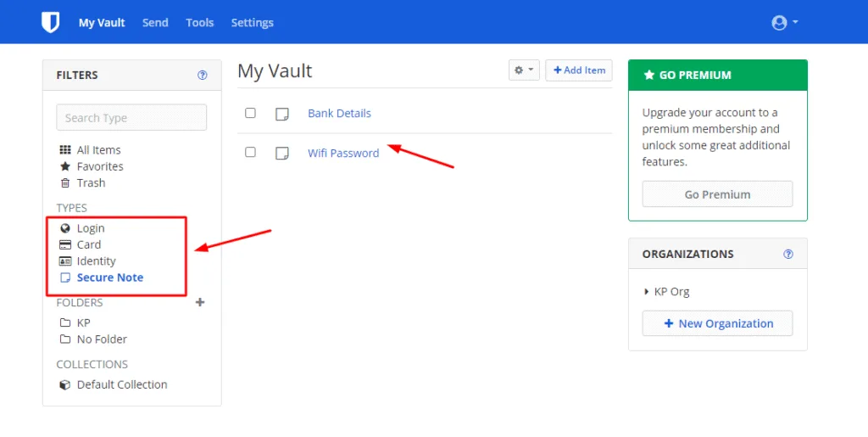Go to the Tools menu
Image resolution: width=868 pixels, height=437 pixels.
(199, 23)
